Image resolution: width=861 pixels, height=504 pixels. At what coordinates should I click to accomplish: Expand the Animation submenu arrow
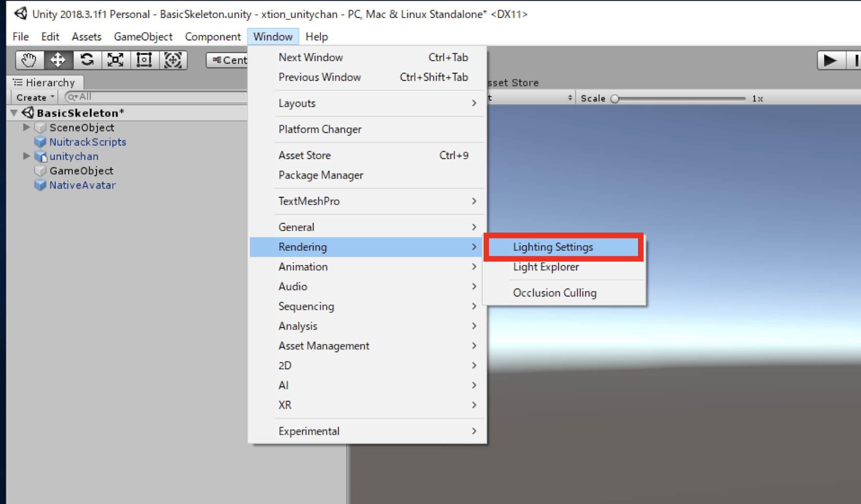click(x=474, y=267)
